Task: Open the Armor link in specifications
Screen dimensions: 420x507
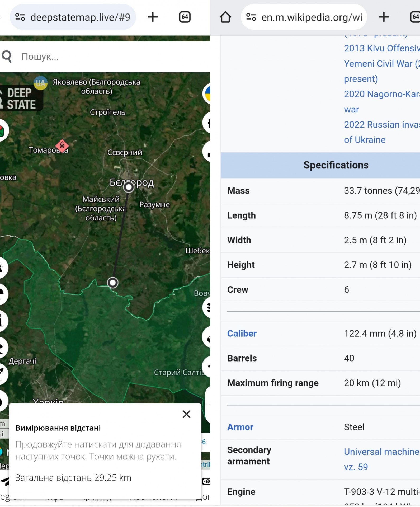Action: click(x=240, y=427)
